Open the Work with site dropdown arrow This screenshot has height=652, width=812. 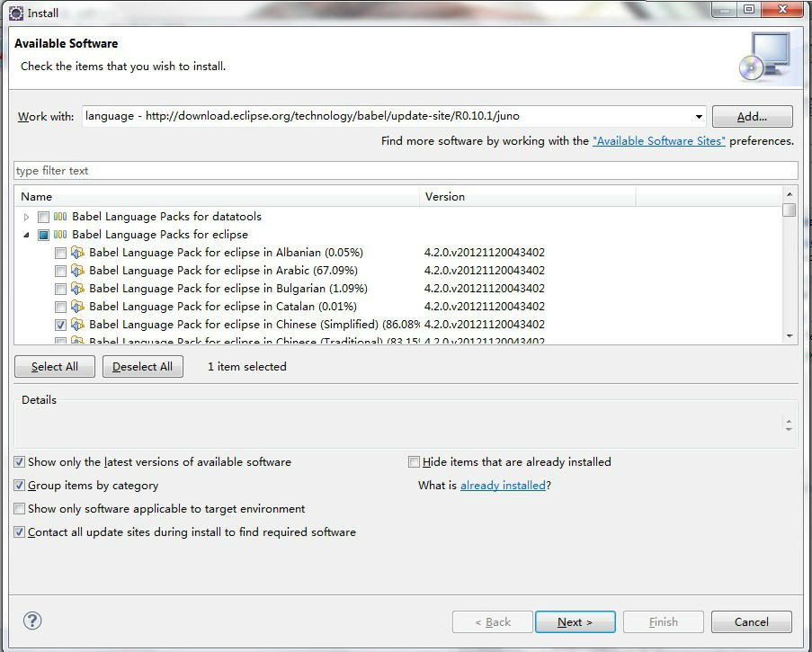coord(699,117)
